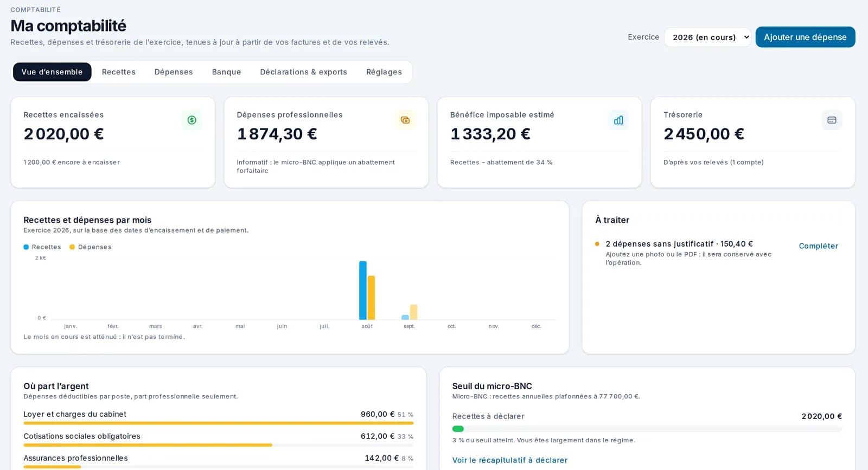Click the blue Recettes legend dot
This screenshot has width=868, height=470.
(x=26, y=247)
